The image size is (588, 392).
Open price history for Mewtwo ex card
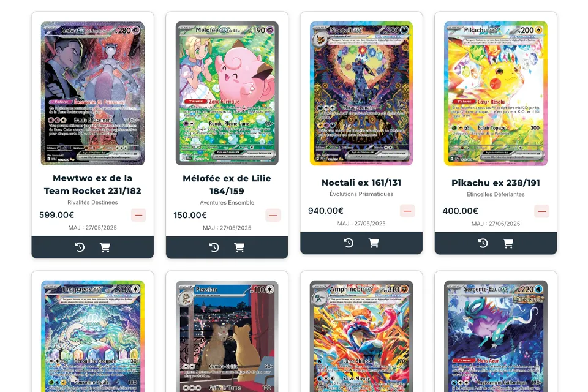[x=80, y=247]
